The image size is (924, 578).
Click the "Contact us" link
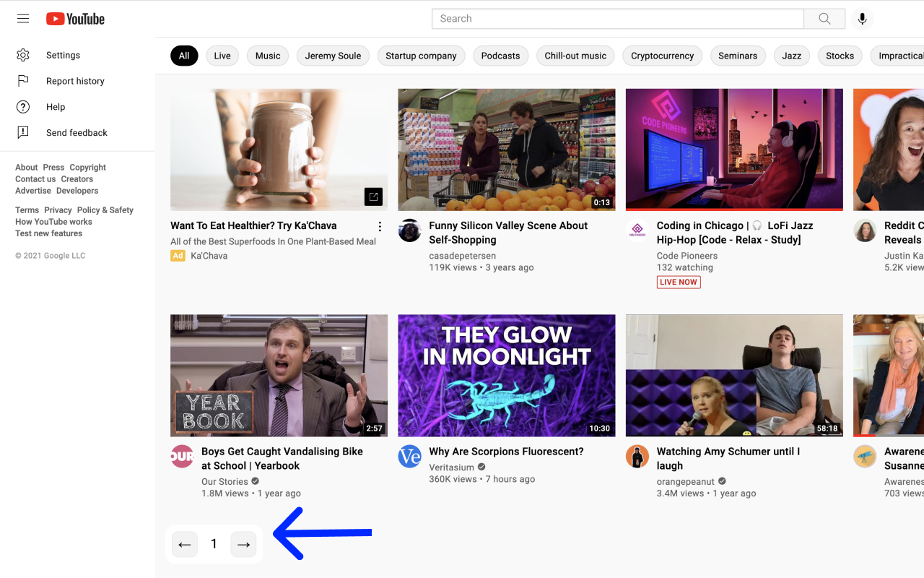click(x=35, y=178)
